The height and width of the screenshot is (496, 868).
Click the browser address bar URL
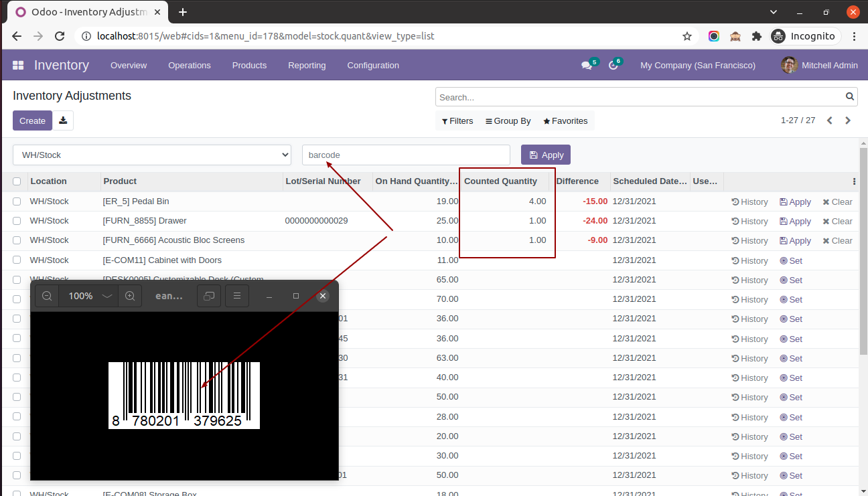pos(265,36)
